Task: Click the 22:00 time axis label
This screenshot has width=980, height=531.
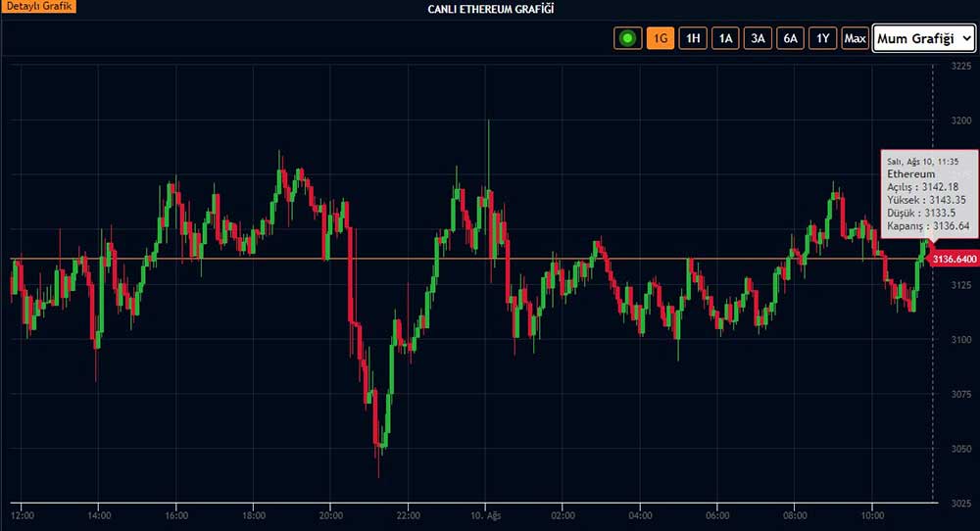Action: pyautogui.click(x=408, y=516)
